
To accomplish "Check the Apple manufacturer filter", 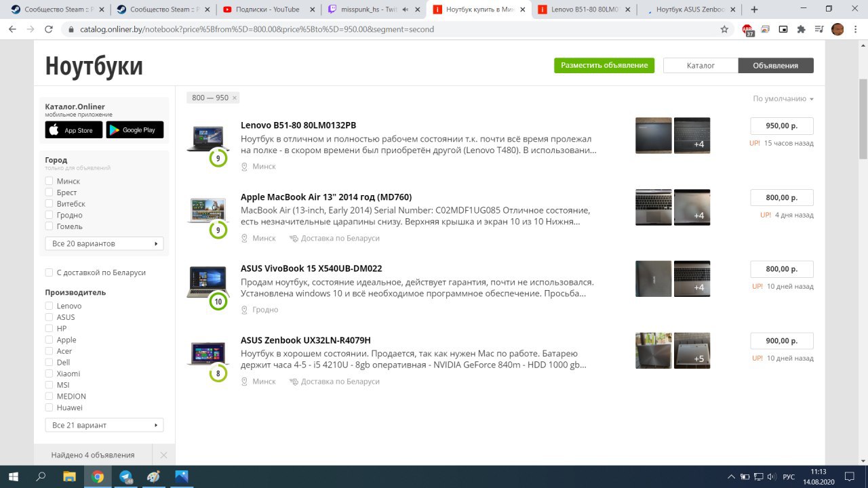I will 49,340.
